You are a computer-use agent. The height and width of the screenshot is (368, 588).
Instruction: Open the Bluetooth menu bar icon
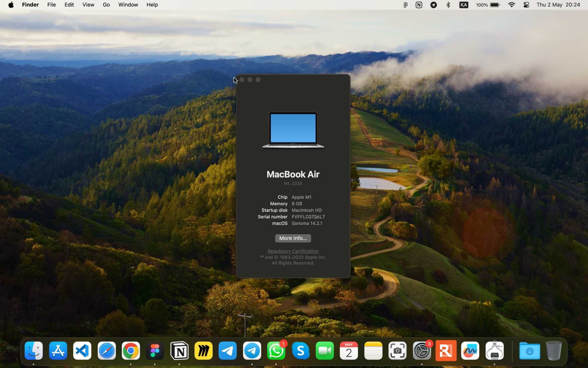(x=448, y=5)
